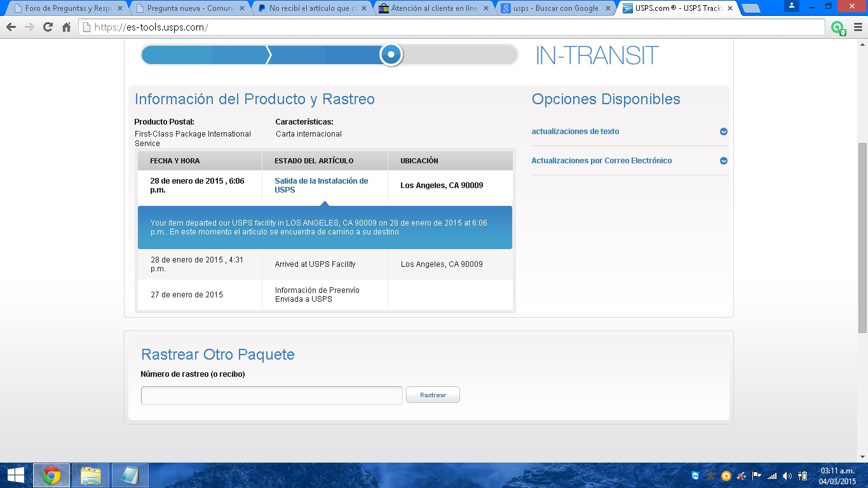Click the green extension icon in toolbar
This screenshot has height=488, width=868.
(837, 27)
